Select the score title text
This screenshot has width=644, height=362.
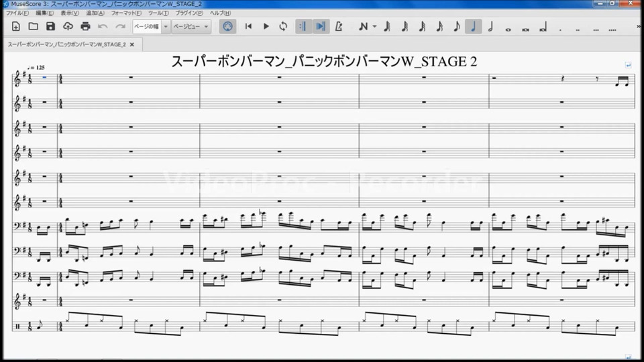tap(324, 62)
